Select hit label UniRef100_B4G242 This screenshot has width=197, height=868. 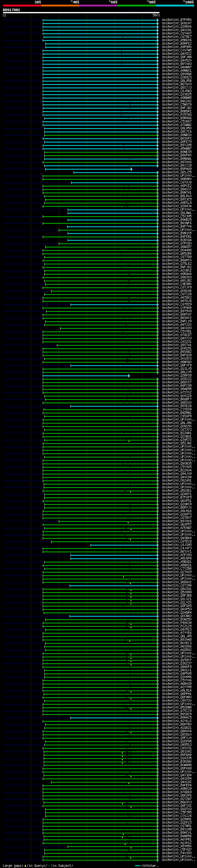click(x=176, y=101)
